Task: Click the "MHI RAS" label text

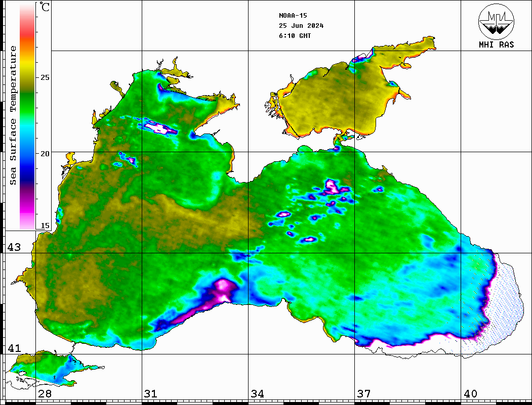Action: point(497,44)
